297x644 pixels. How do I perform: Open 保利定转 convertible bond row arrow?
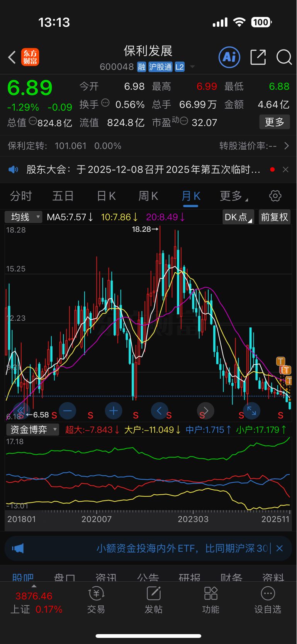287,146
